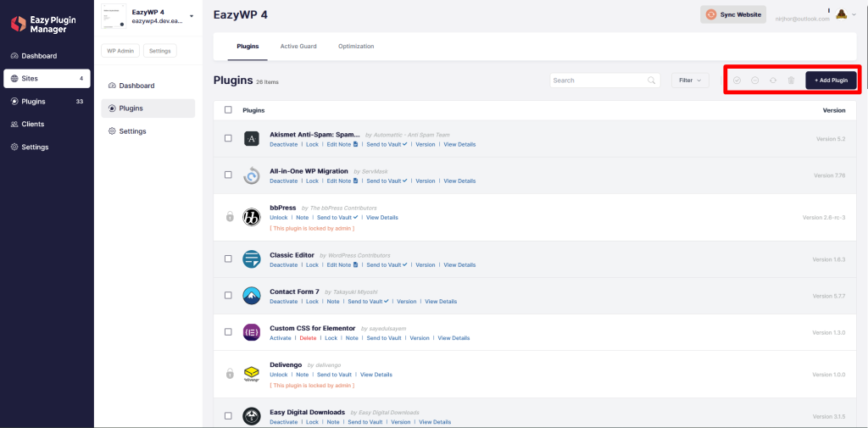Check the Classic Editor checkbox
This screenshot has width=868, height=428.
coord(228,259)
